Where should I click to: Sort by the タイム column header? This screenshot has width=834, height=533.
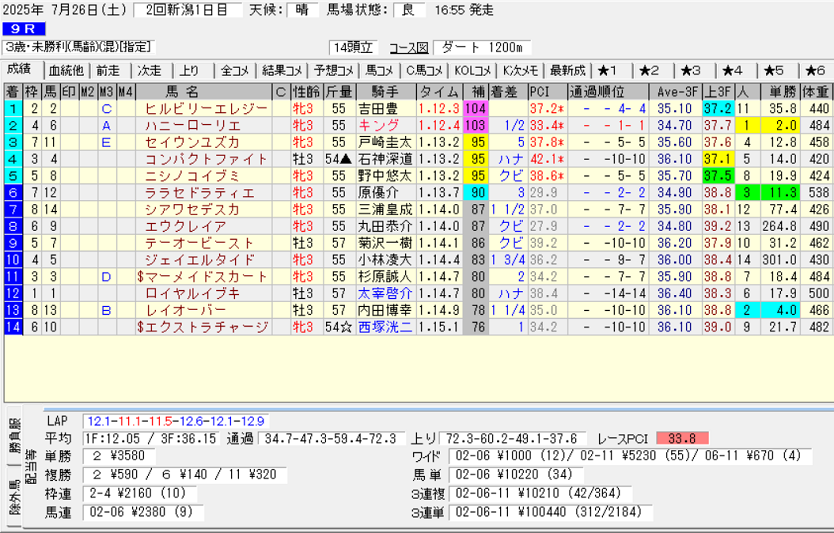pyautogui.click(x=439, y=92)
